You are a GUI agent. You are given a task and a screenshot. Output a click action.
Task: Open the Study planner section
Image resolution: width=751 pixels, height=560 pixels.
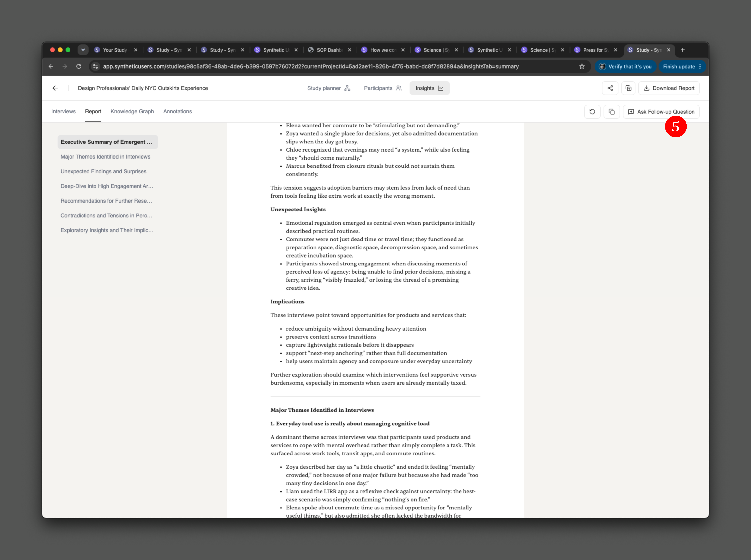point(328,88)
